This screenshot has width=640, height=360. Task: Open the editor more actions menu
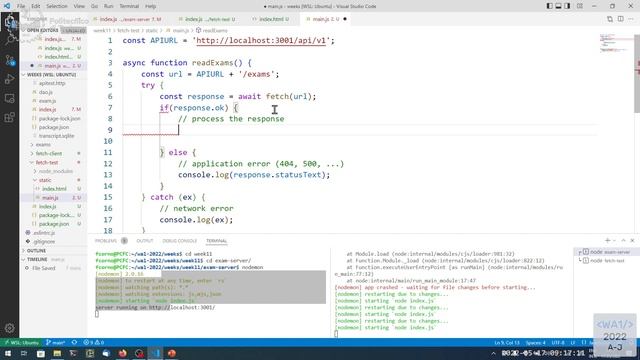(631, 19)
